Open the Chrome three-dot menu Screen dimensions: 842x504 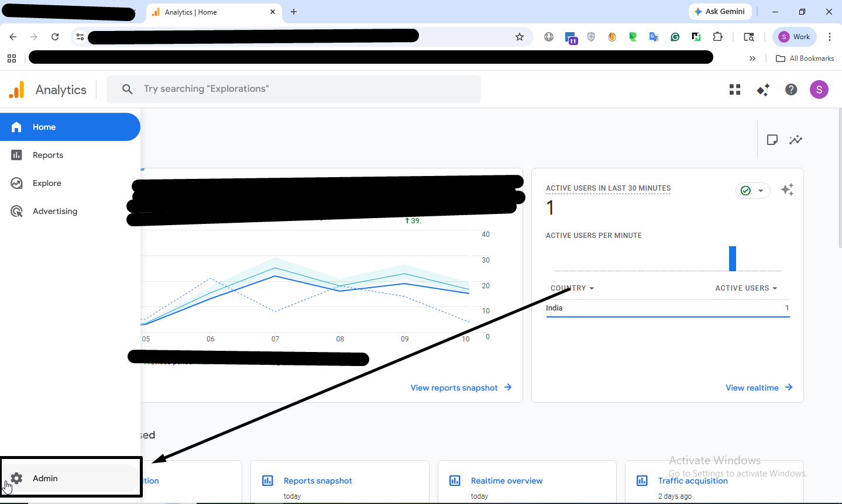[830, 37]
